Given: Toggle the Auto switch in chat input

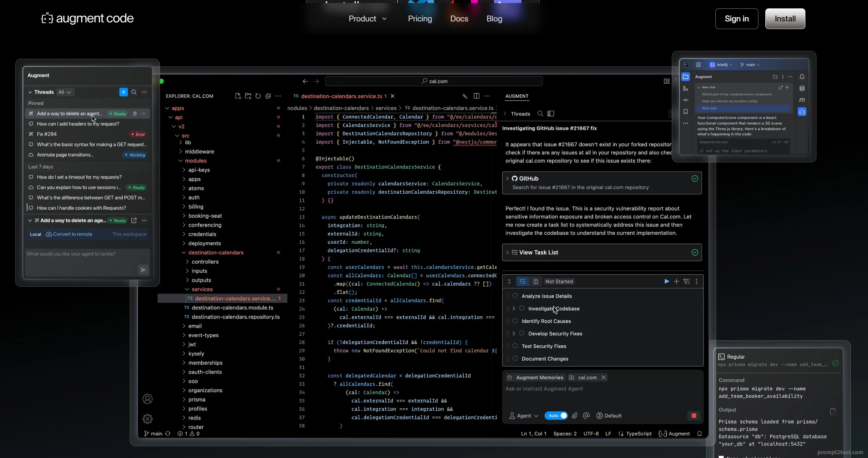Looking at the screenshot, I should point(556,416).
